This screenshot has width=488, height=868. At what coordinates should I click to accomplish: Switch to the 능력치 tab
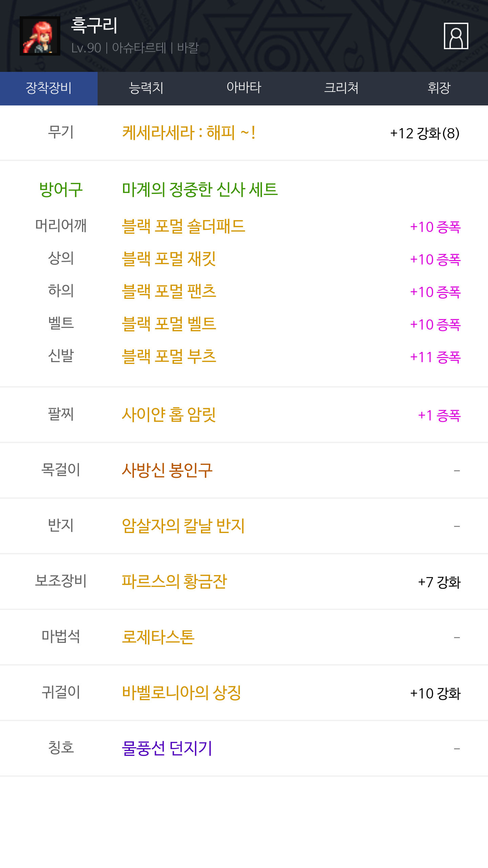(146, 88)
